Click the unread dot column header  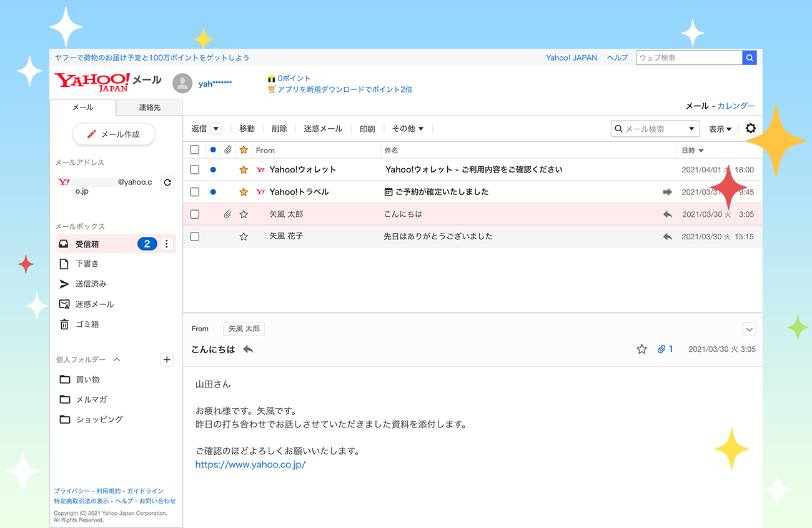213,150
